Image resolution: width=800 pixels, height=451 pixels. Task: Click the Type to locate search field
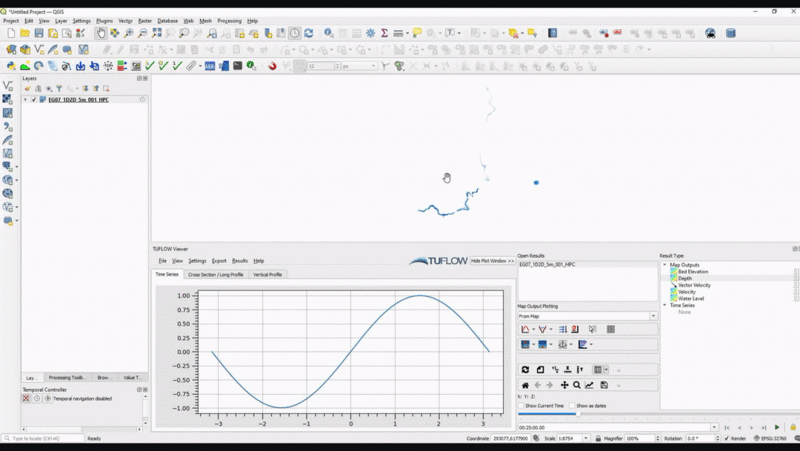[43, 438]
